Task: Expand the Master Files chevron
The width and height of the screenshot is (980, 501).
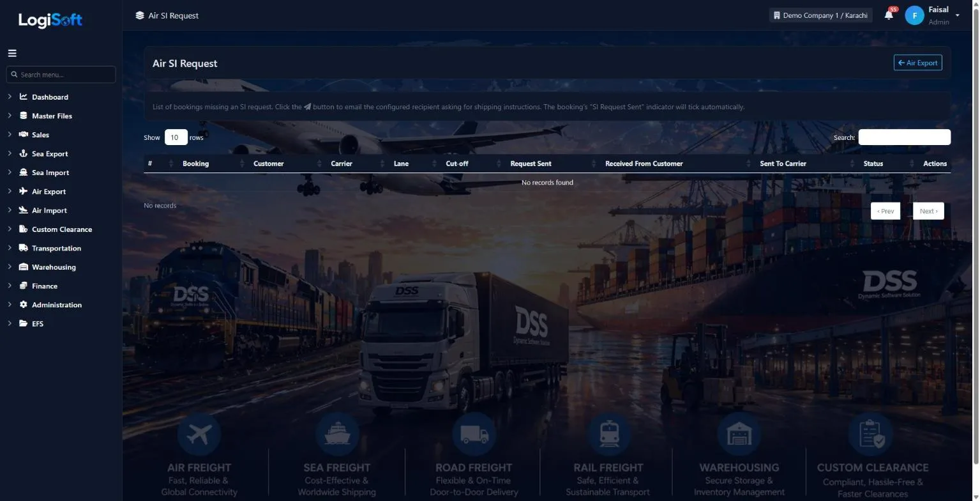Action: point(10,116)
